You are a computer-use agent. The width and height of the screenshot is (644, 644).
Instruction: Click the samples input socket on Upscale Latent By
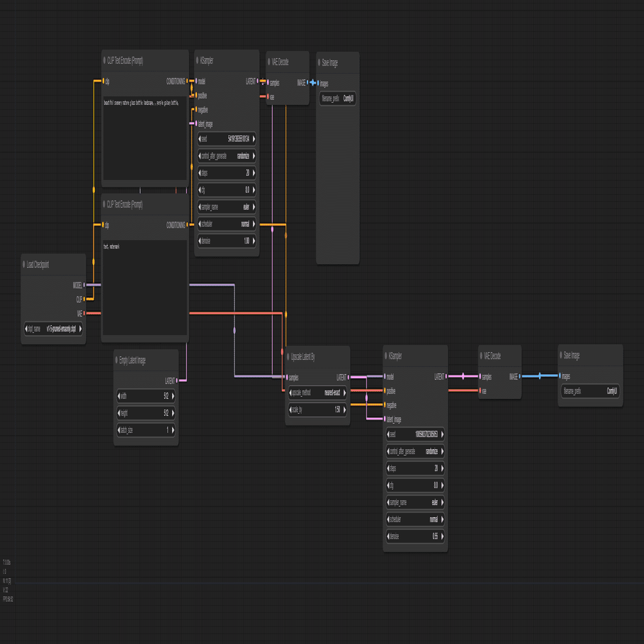[287, 377]
